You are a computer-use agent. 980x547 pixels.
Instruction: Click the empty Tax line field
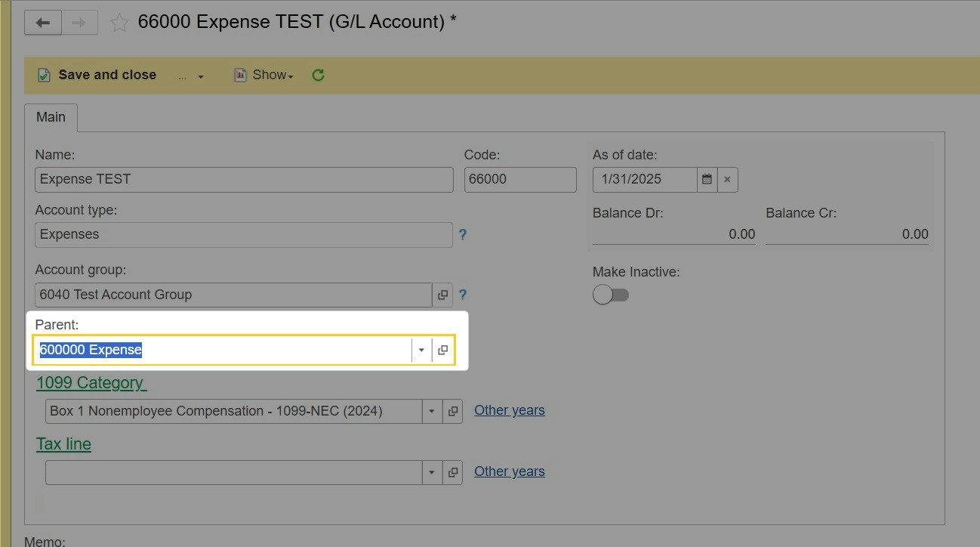click(233, 472)
